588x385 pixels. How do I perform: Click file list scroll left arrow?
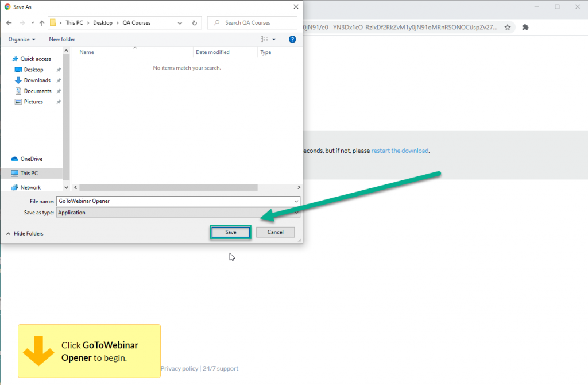(x=75, y=187)
